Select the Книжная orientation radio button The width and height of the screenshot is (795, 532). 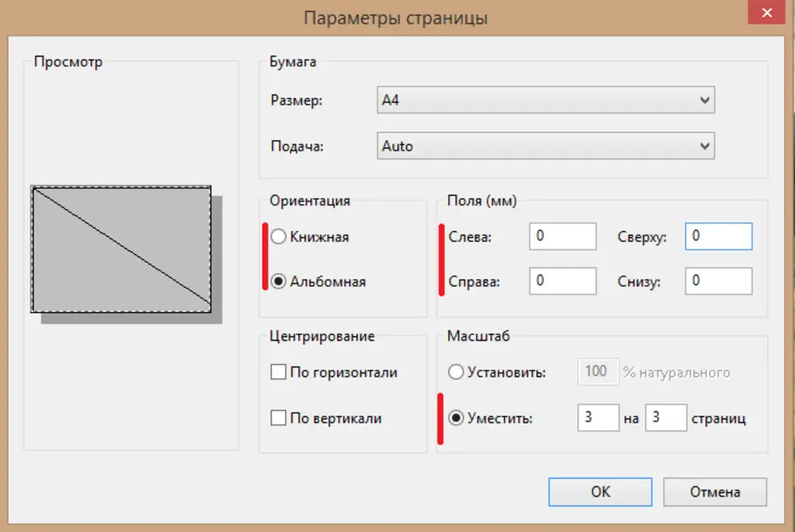pyautogui.click(x=278, y=237)
